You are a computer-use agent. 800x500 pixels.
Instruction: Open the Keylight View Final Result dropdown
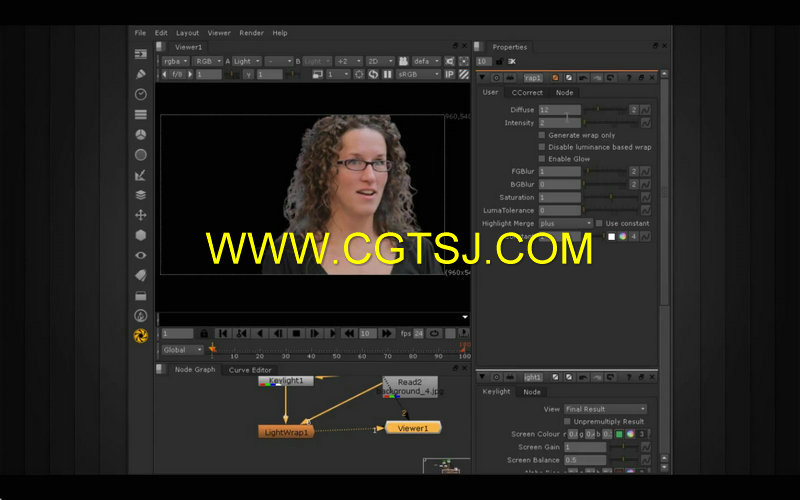605,409
